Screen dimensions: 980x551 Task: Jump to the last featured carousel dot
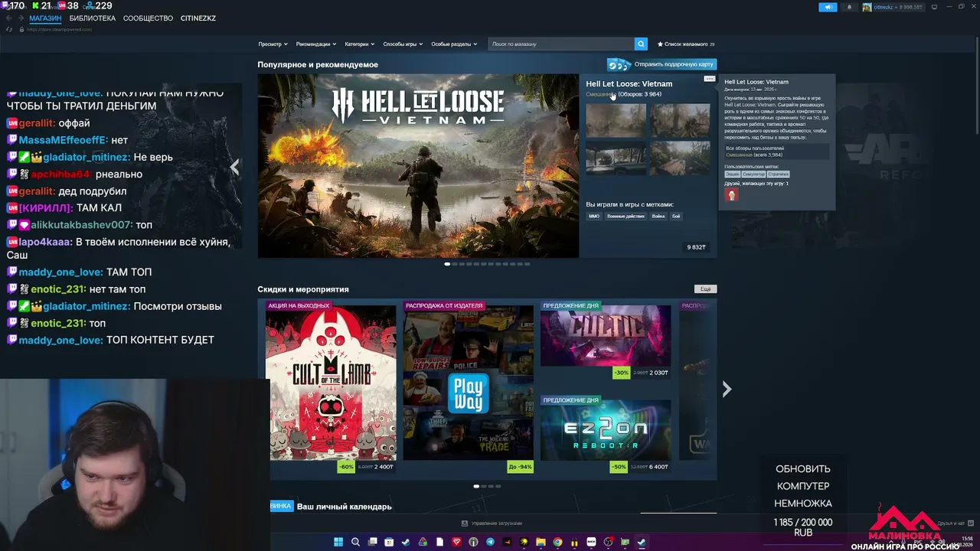pyautogui.click(x=527, y=264)
